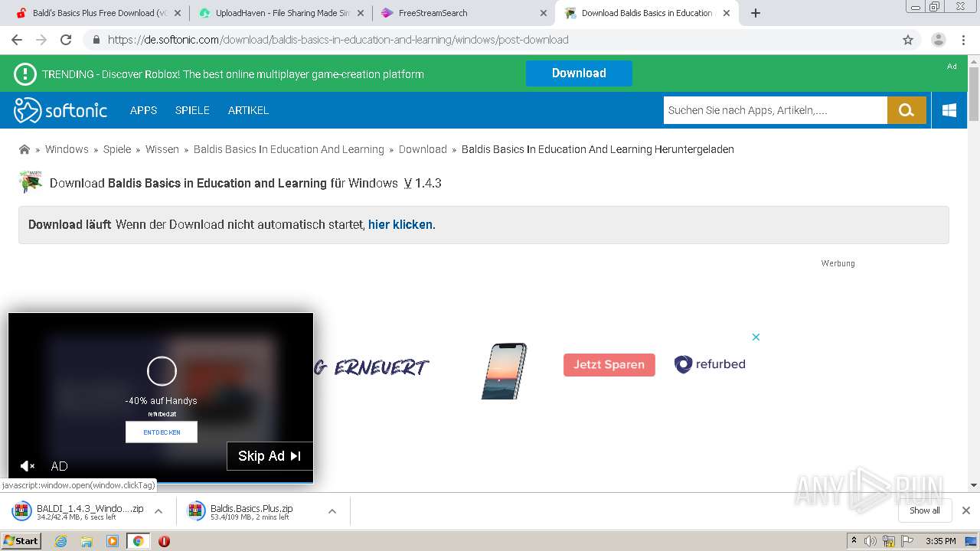
Task: Click Jetzt Sparen button in ad
Action: point(609,365)
